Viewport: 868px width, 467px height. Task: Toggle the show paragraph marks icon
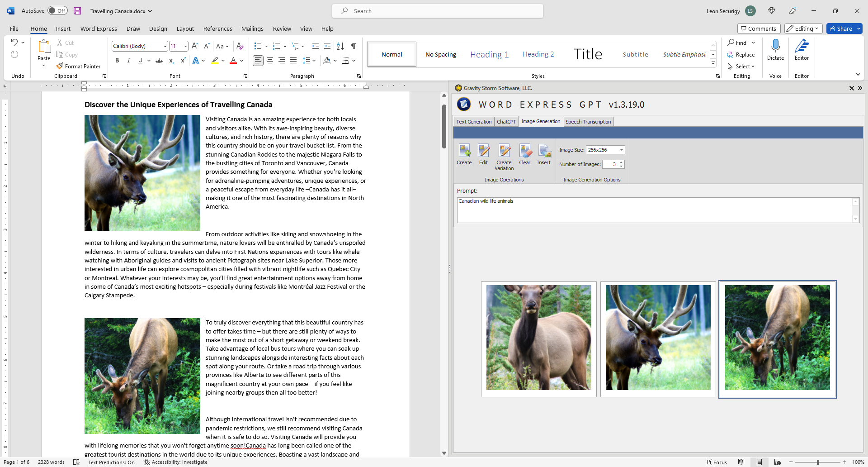point(354,46)
